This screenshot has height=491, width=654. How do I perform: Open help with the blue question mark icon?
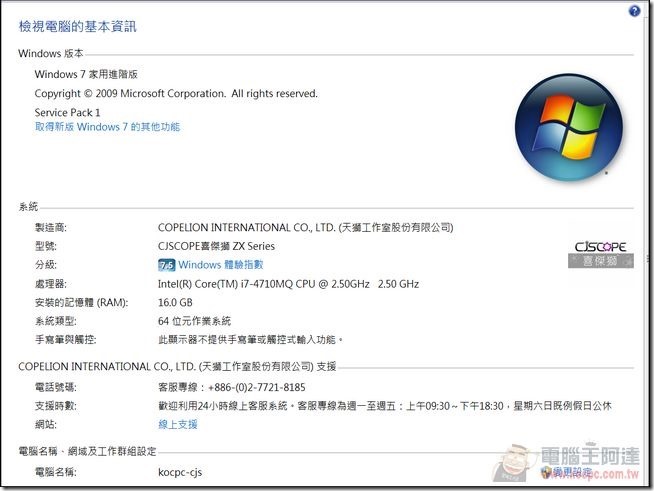(x=634, y=11)
